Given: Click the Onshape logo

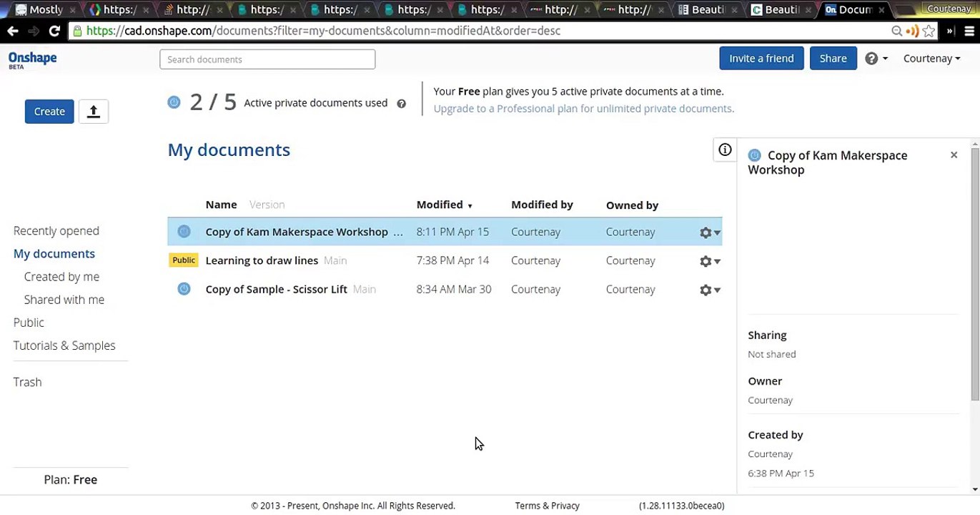Looking at the screenshot, I should click(x=32, y=59).
